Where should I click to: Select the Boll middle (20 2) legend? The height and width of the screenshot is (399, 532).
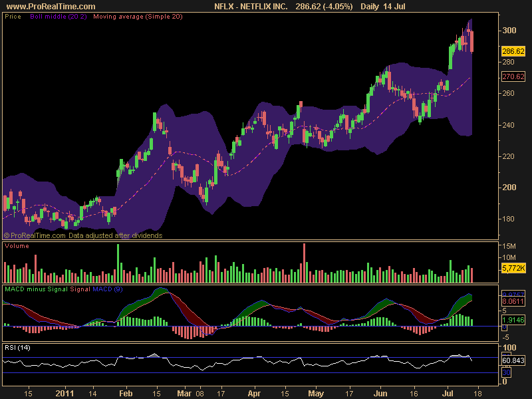click(x=59, y=16)
